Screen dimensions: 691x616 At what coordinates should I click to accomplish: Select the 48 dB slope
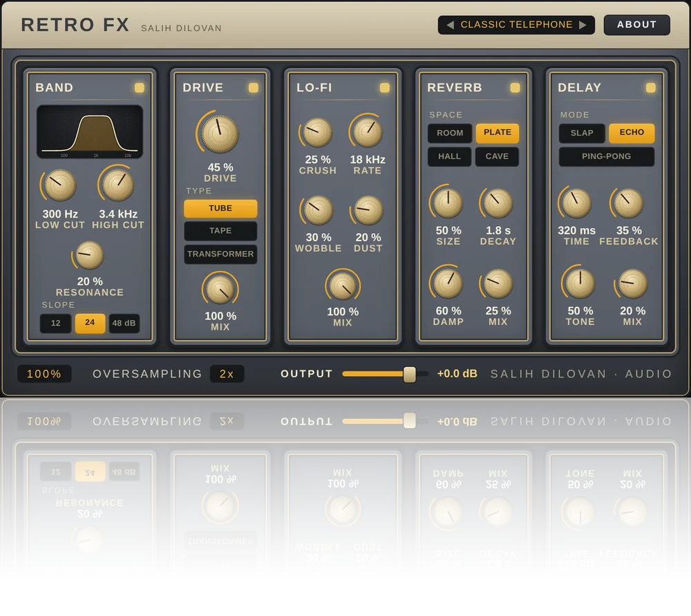(124, 324)
